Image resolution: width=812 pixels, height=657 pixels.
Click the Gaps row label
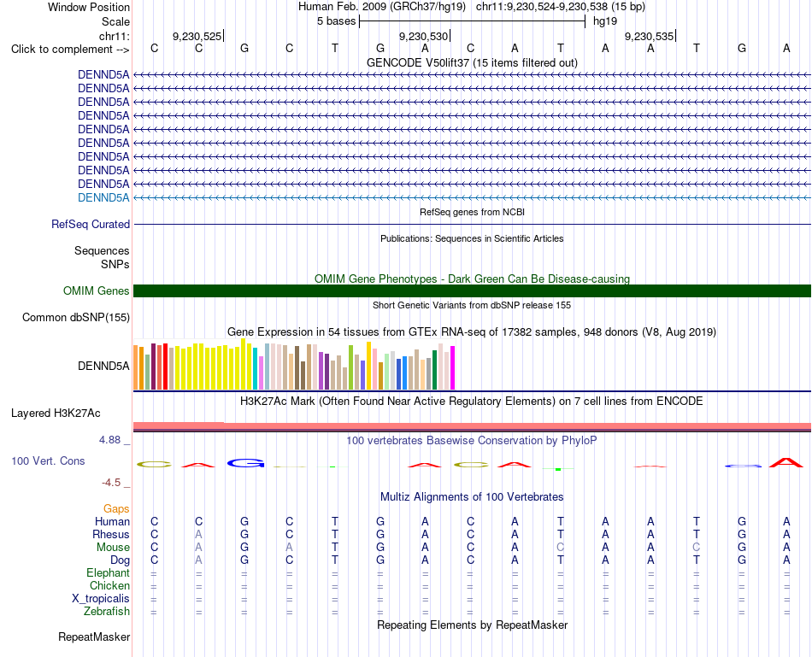(116, 509)
